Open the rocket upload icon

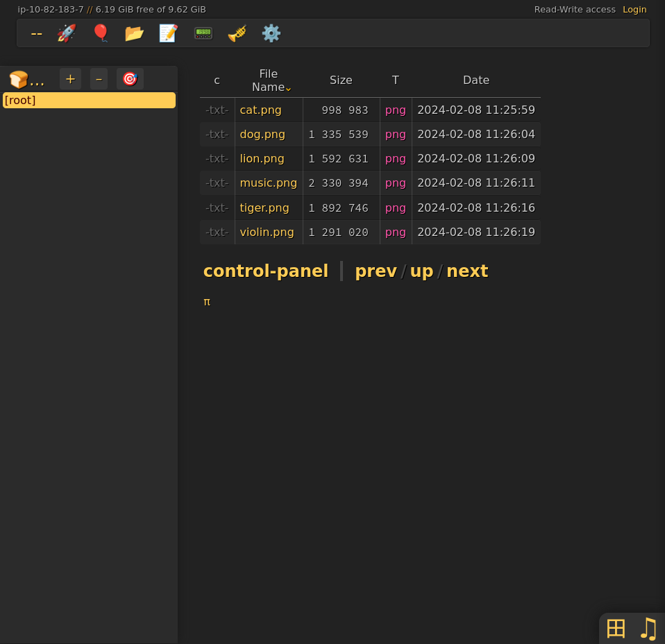(x=67, y=33)
